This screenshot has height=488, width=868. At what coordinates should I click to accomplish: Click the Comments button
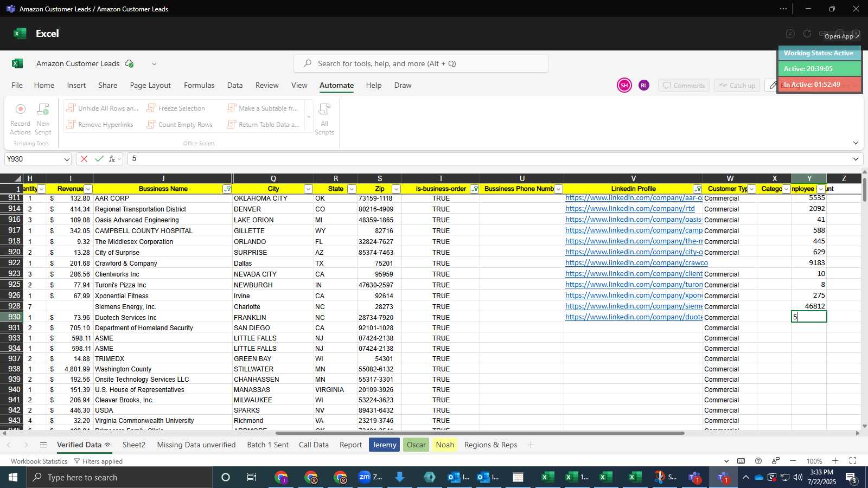tap(684, 86)
